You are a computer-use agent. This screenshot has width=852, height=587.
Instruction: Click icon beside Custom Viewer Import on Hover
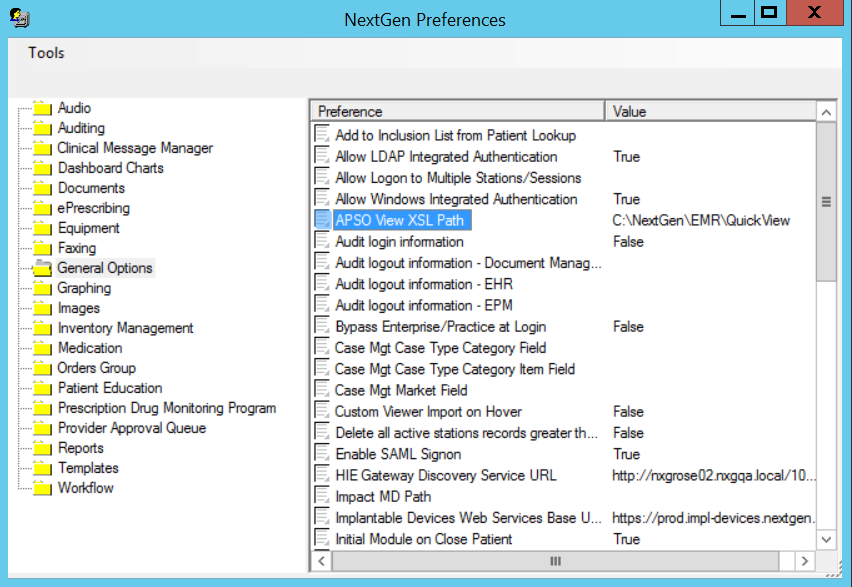(x=322, y=411)
